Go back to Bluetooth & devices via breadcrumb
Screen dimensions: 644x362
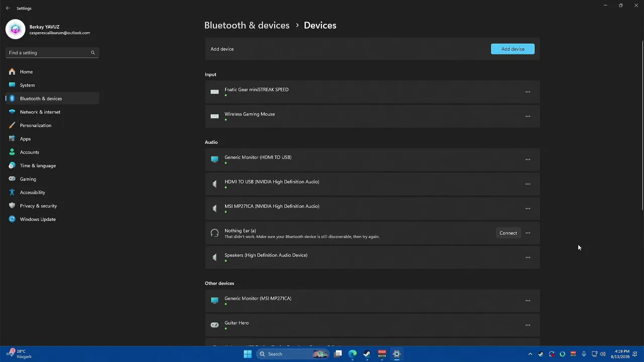[x=247, y=25]
